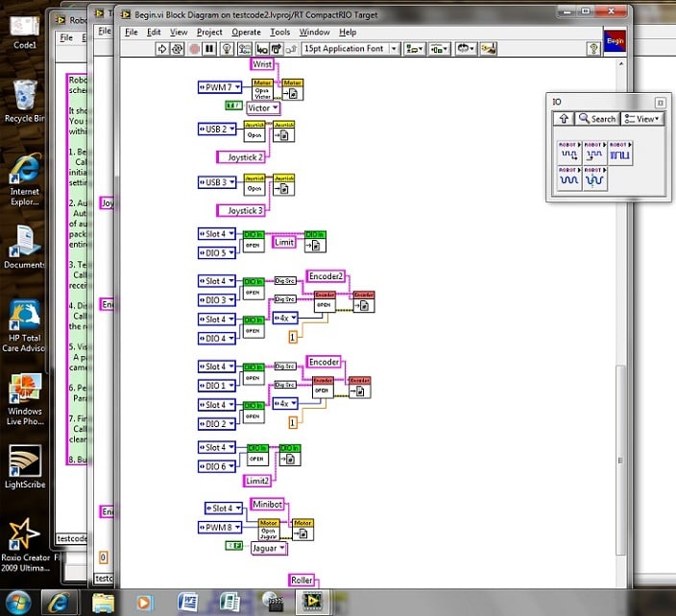676x616 pixels.
Task: Select the Limit2 string constant
Action: tap(257, 481)
